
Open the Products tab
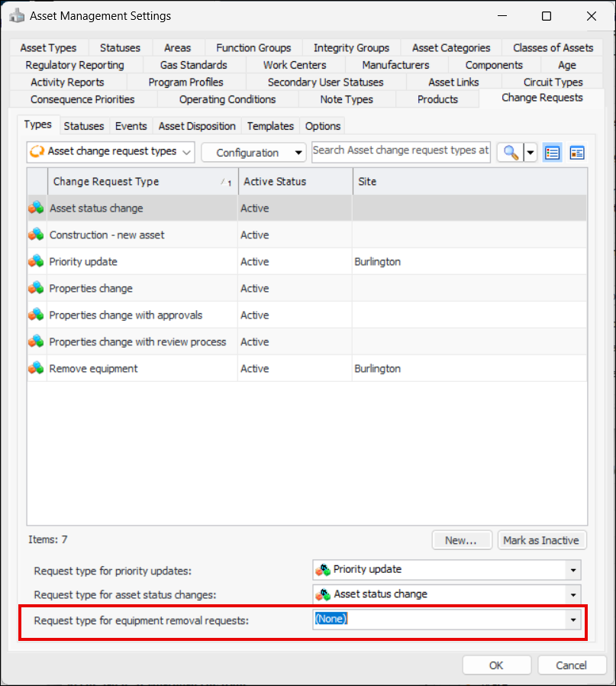click(437, 99)
